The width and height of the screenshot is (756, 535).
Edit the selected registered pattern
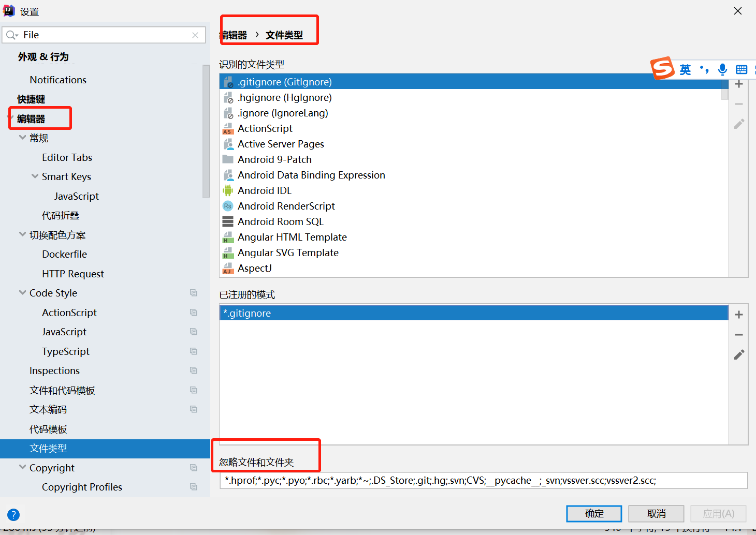739,355
